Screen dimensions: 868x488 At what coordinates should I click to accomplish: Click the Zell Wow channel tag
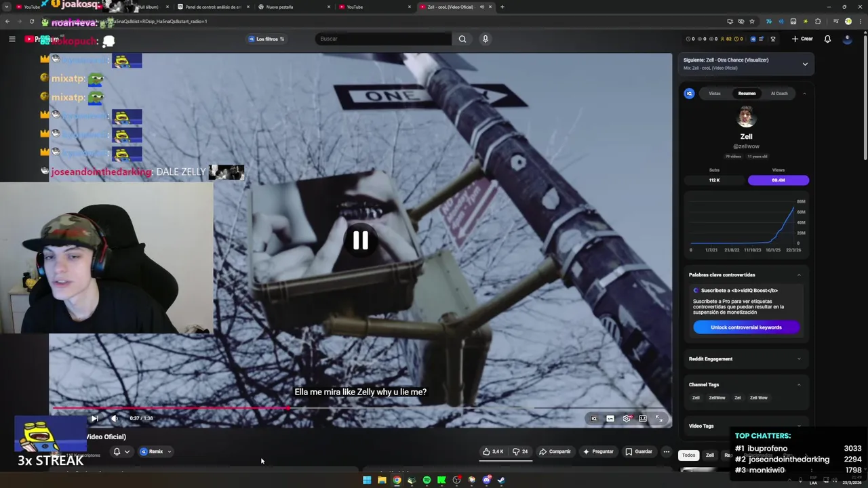point(758,398)
